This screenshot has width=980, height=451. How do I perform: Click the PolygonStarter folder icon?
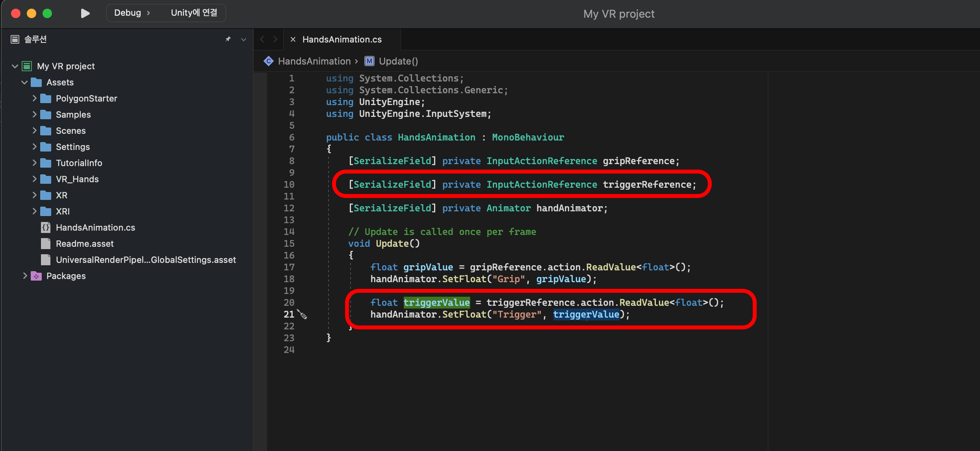46,98
